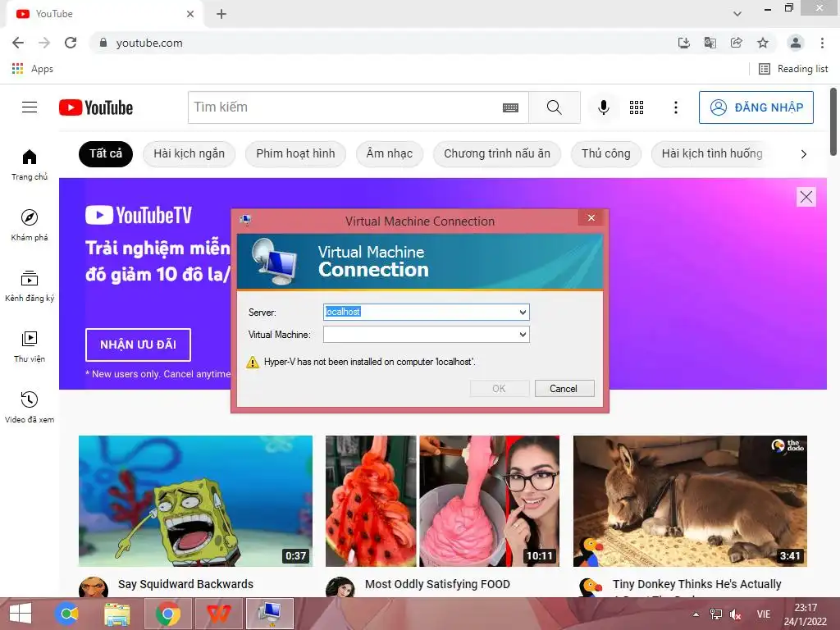
Task: Click the muted volume tray icon
Action: (x=736, y=614)
